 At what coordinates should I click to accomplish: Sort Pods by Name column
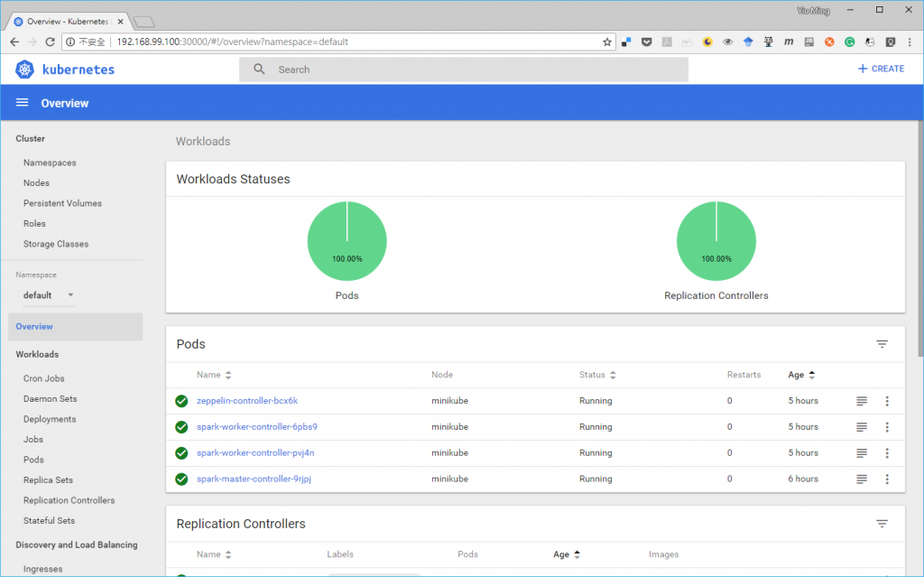[x=214, y=375]
